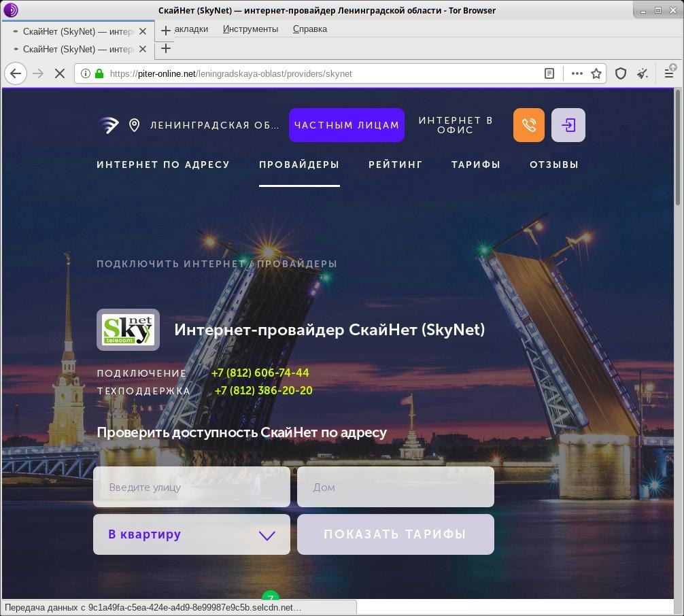Image resolution: width=684 pixels, height=616 pixels.
Task: Click the Техподдержка label
Action: coord(143,391)
